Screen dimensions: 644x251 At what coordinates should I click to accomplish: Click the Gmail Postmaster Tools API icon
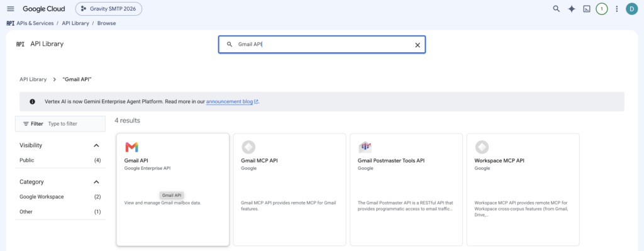(365, 147)
